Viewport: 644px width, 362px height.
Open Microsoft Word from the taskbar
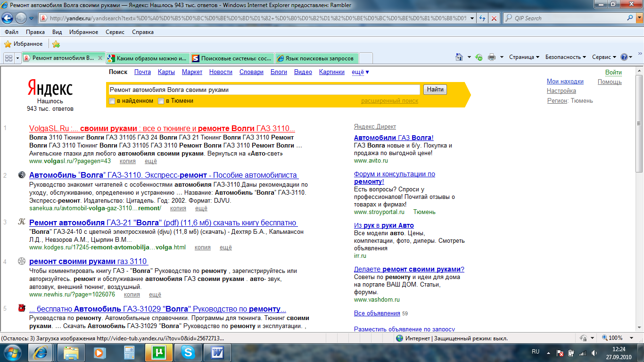(218, 352)
